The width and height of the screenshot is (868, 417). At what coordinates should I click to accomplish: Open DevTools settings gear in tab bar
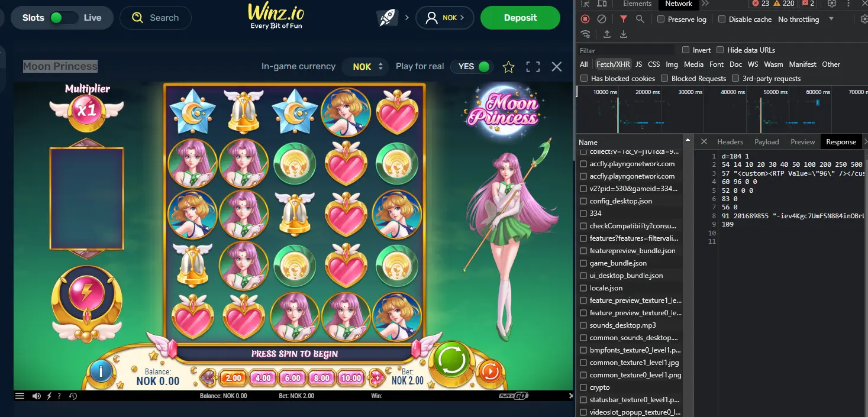pos(832,4)
